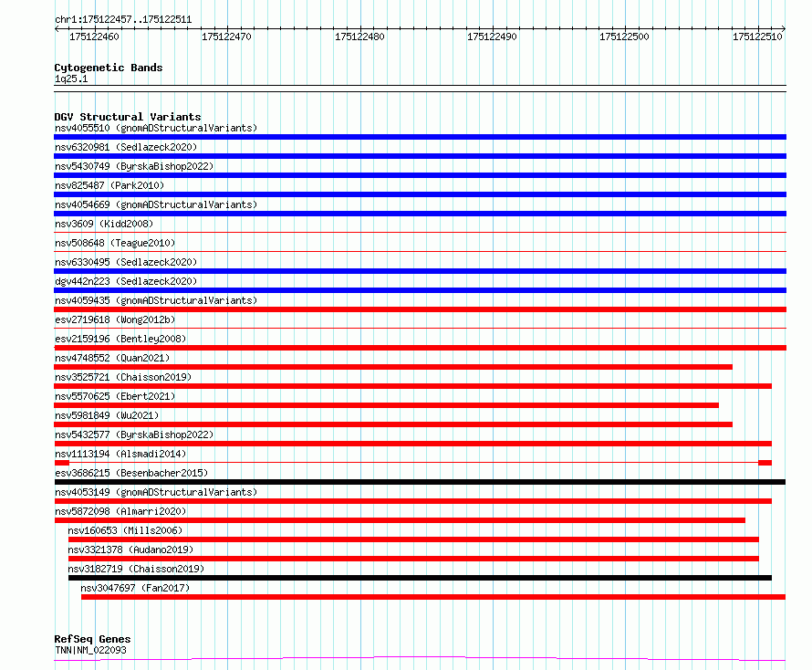Open variant nsv3182719 (Chaisson2019)
Image resolution: width=812 pixels, height=670 pixels.
(136, 569)
